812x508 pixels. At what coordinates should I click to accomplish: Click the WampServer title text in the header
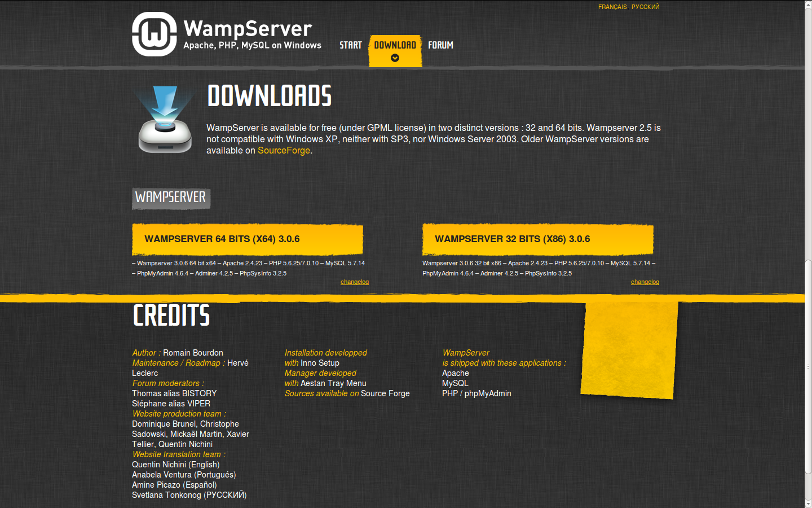point(248,28)
